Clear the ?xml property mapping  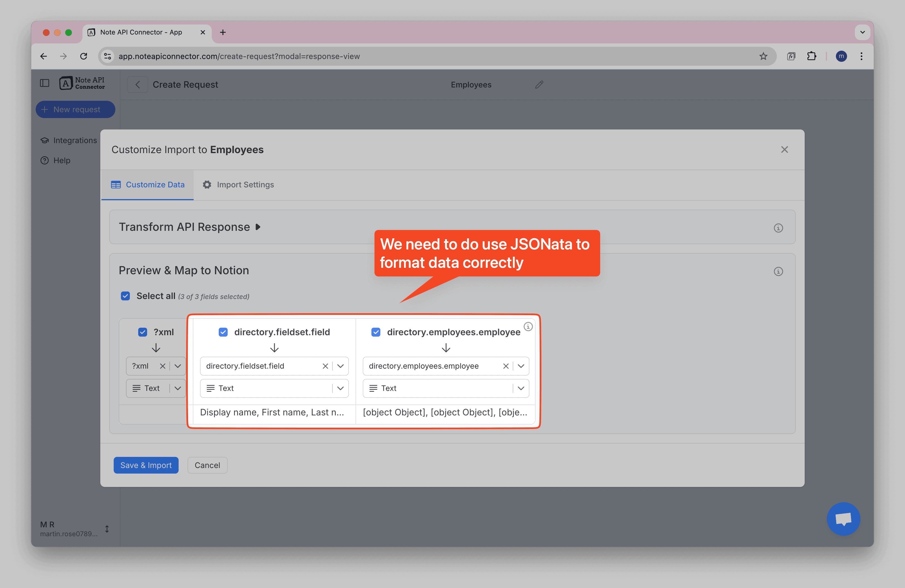pyautogui.click(x=162, y=366)
